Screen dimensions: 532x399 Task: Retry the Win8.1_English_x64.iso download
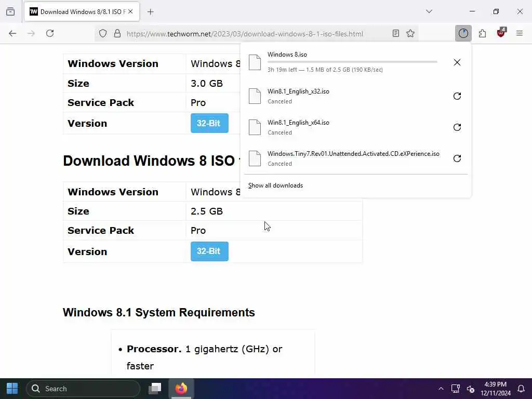pos(457,127)
